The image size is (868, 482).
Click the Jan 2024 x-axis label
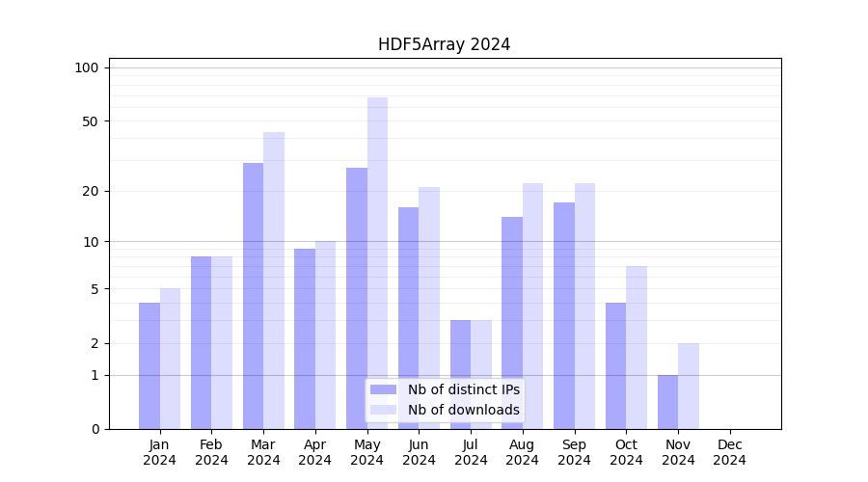159,452
